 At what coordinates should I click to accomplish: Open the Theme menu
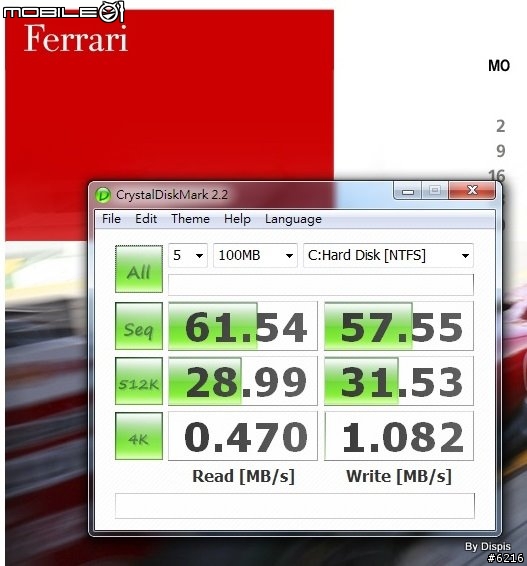(x=190, y=219)
